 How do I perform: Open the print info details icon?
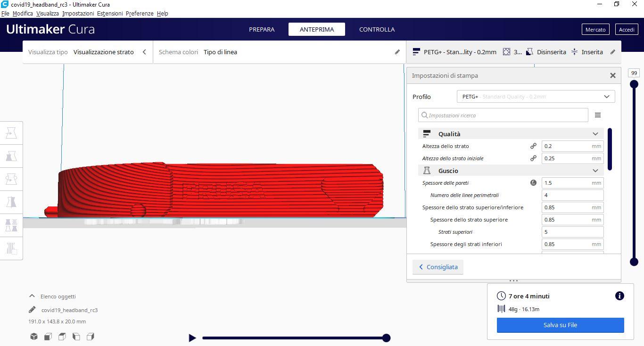(619, 296)
